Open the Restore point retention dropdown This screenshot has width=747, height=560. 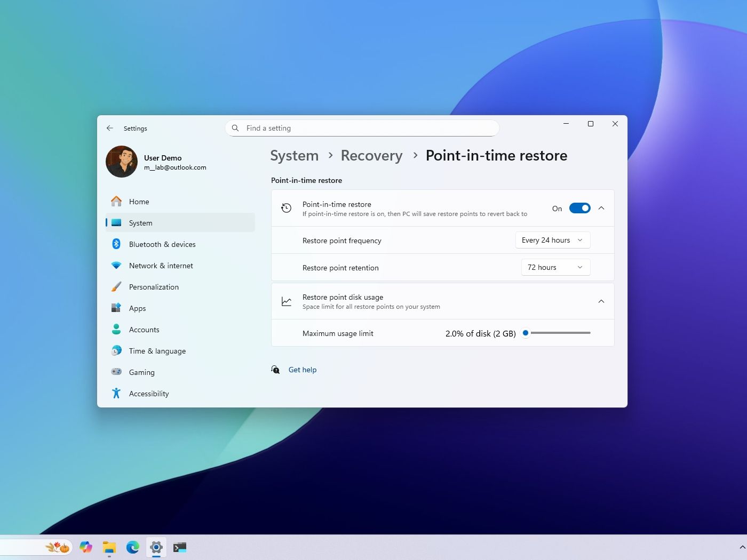click(x=555, y=267)
